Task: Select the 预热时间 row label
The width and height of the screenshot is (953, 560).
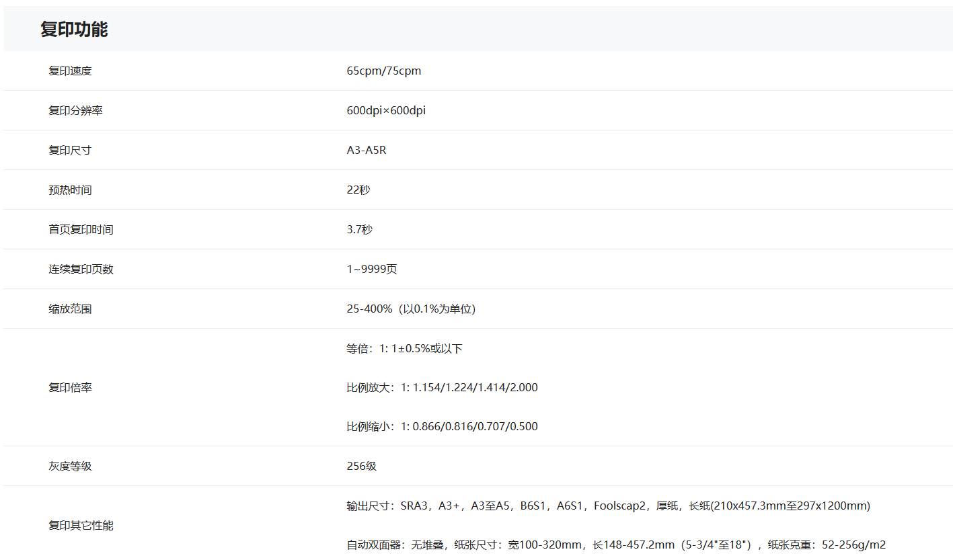Action: (70, 190)
